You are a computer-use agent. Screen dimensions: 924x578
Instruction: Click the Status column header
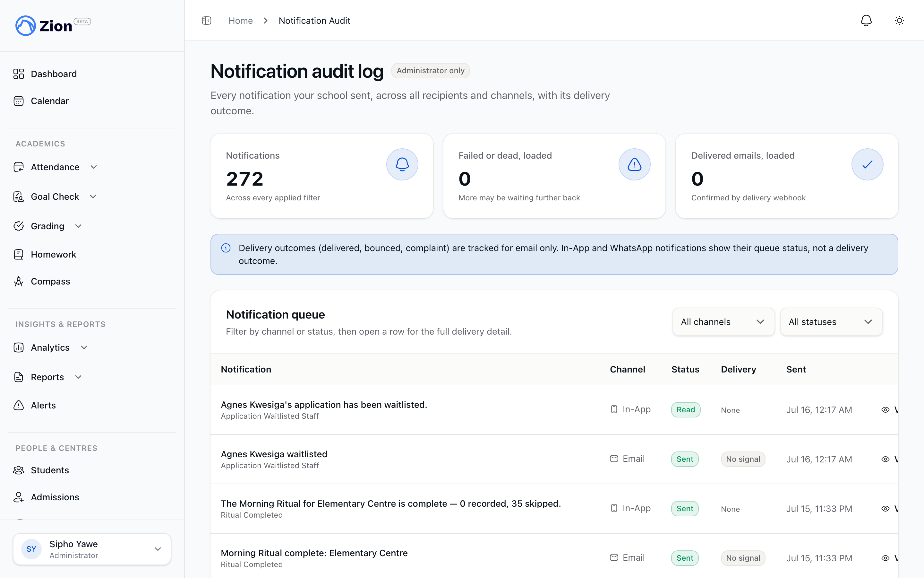click(685, 369)
